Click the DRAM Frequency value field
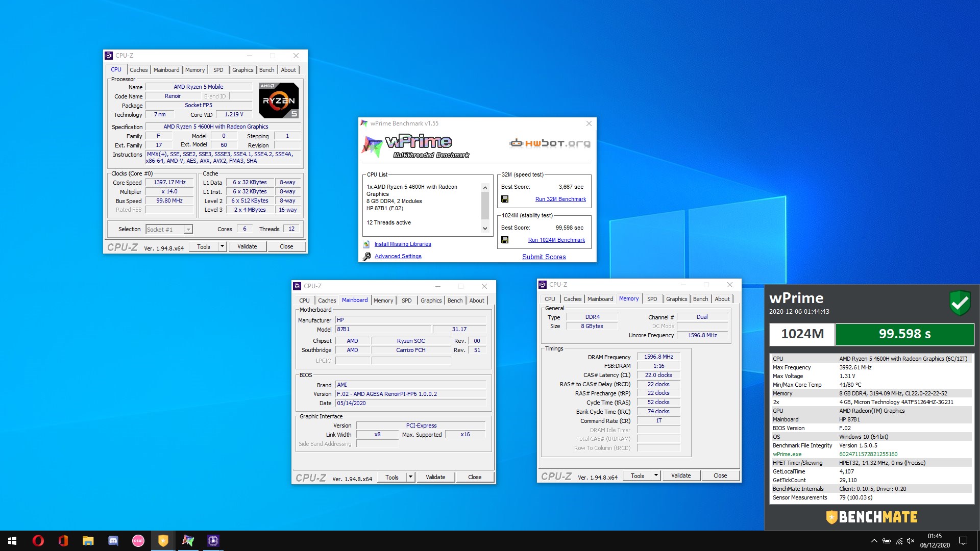This screenshot has height=551, width=980. tap(658, 357)
